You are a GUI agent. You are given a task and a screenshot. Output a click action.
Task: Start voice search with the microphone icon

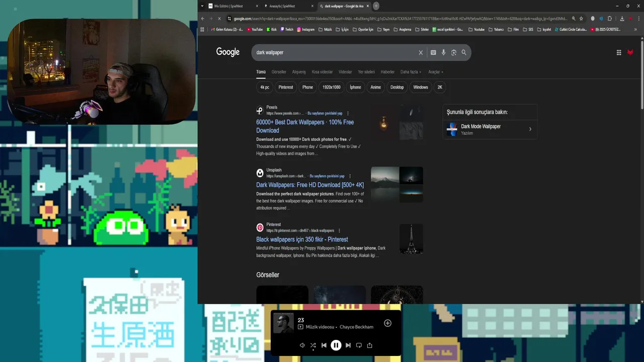click(x=443, y=52)
